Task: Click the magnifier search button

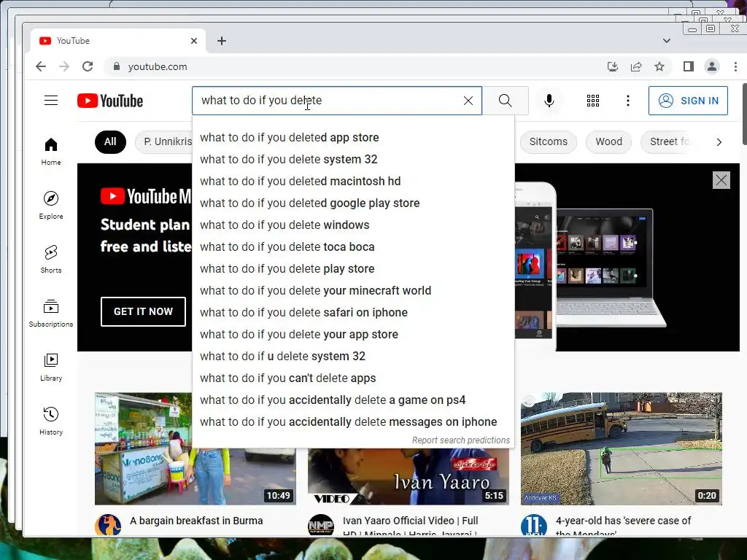Action: pyautogui.click(x=506, y=101)
